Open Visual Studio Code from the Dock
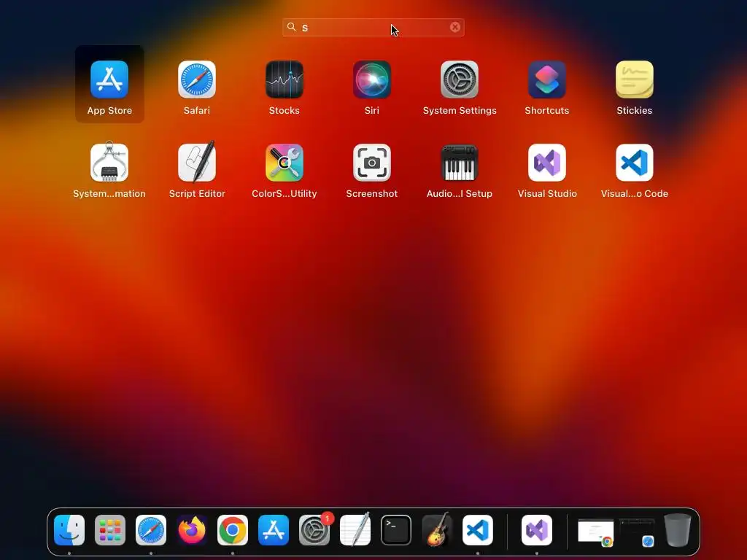 click(478, 530)
